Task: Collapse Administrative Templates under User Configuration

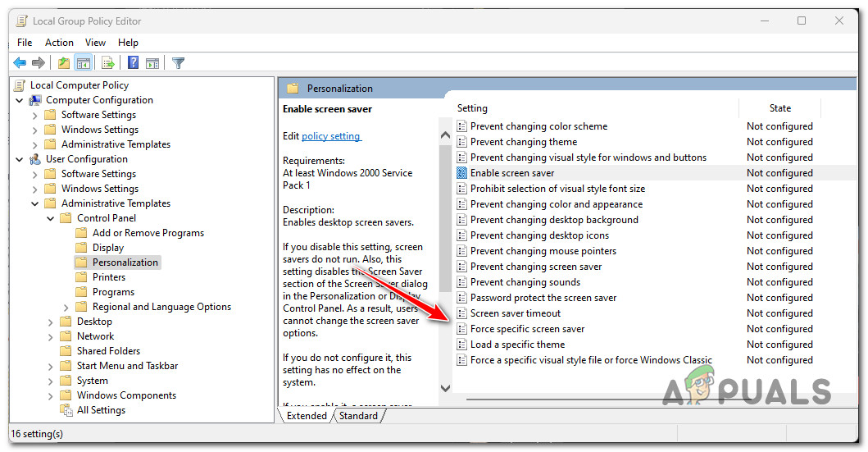Action: [x=35, y=203]
